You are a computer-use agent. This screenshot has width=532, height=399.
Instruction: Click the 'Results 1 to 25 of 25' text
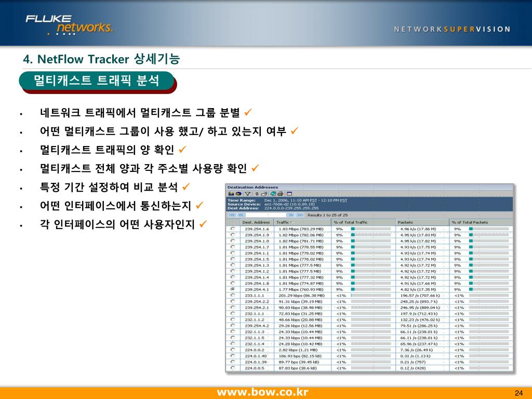click(x=327, y=215)
